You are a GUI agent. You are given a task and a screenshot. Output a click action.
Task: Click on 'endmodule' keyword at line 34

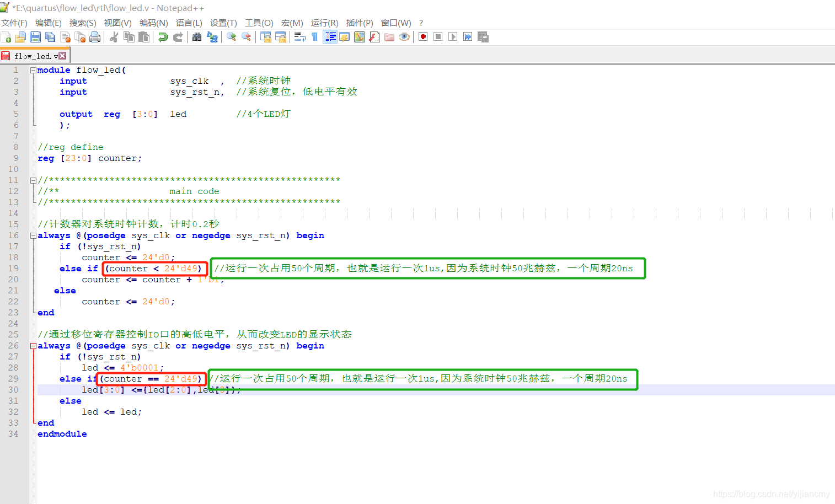[x=62, y=434]
